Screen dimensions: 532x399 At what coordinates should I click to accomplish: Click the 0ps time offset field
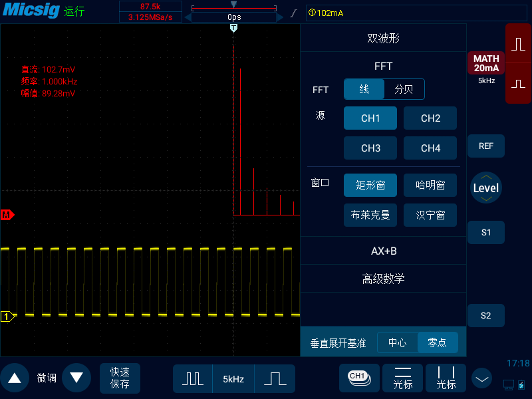(233, 18)
